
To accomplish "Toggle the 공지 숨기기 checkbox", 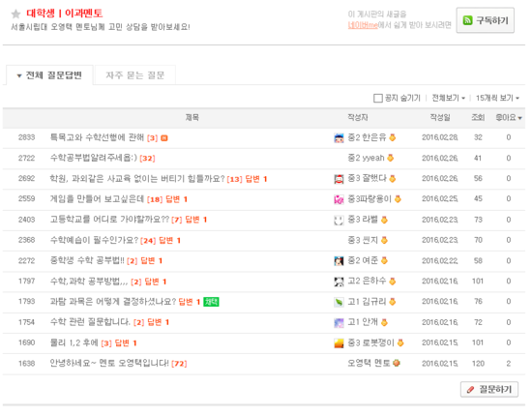I will pyautogui.click(x=378, y=99).
